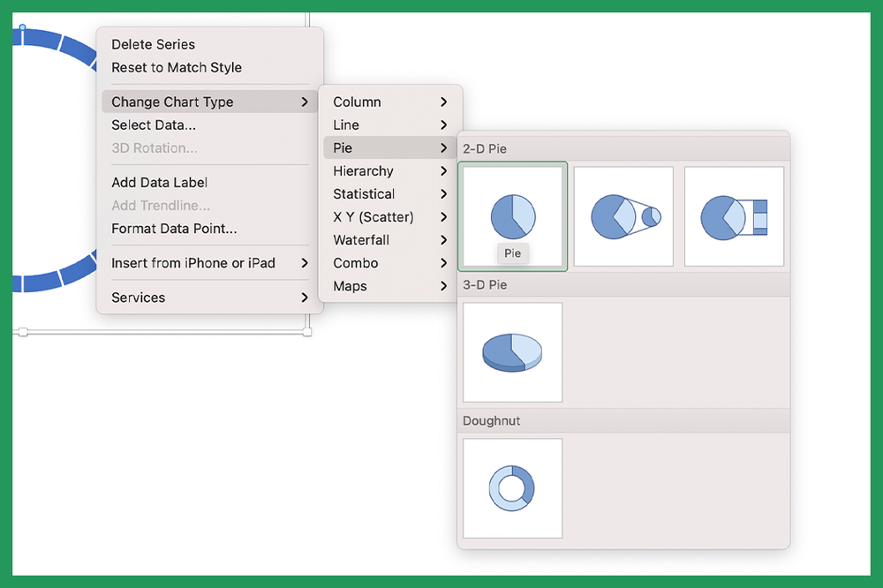Click Add Data Label

pyautogui.click(x=159, y=182)
